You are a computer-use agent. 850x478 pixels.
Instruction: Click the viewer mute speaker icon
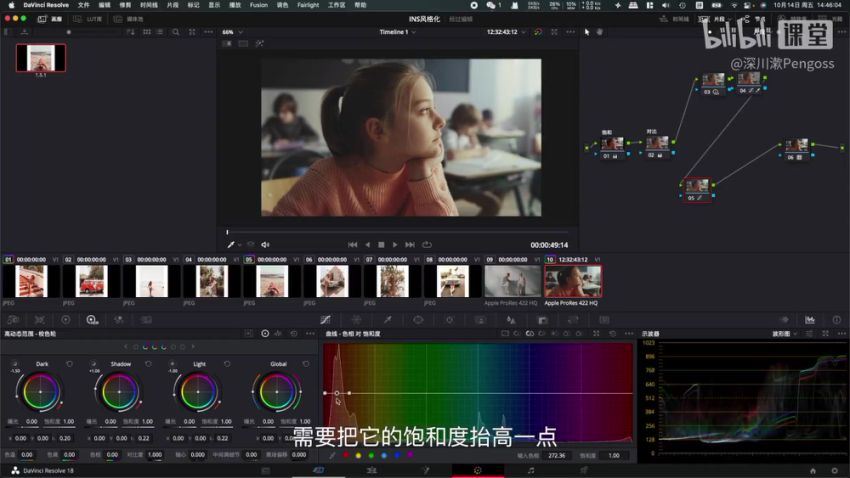265,244
